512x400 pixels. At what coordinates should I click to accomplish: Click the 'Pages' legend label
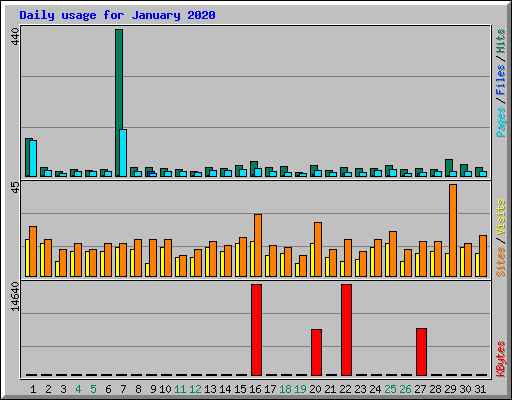coord(501,122)
